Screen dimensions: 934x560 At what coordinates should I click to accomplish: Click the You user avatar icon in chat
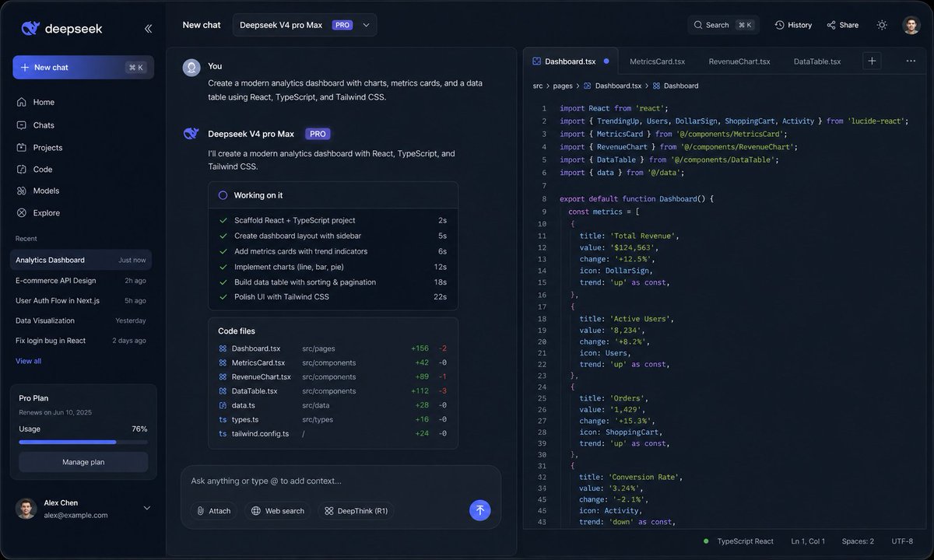point(191,68)
